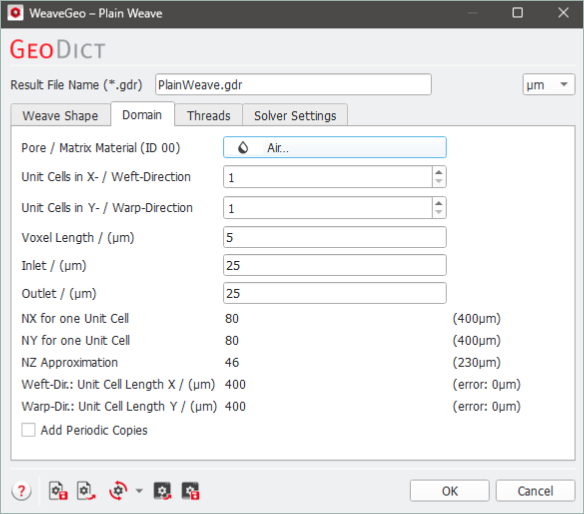The image size is (584, 514).
Task: Click the reset settings gear icon
Action: point(118,491)
